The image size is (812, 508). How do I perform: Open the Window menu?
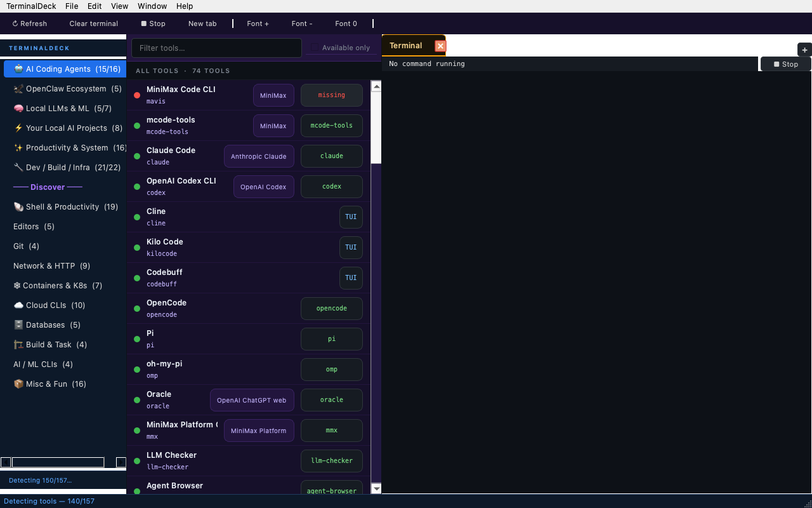click(152, 6)
